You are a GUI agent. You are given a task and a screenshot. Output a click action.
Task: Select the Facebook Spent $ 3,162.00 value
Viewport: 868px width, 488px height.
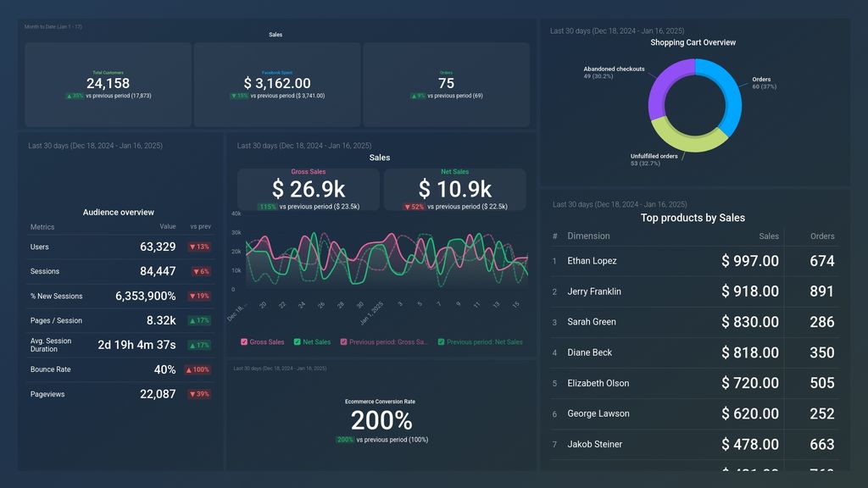(277, 84)
